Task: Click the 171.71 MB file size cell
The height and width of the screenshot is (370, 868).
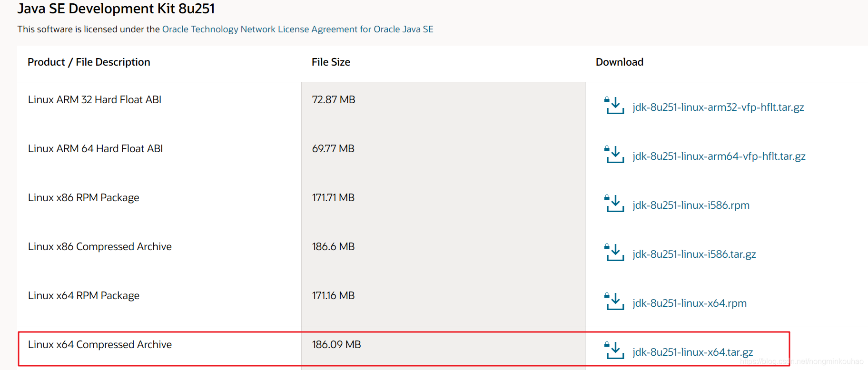Action: click(x=444, y=204)
